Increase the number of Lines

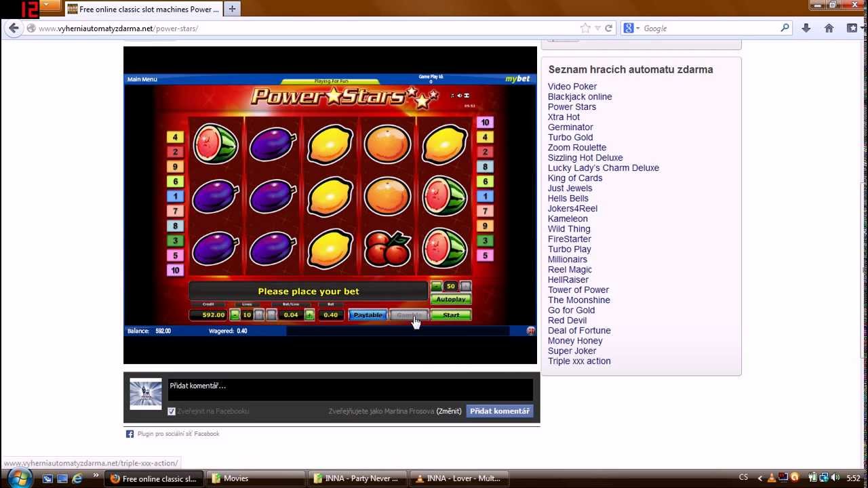(x=259, y=315)
